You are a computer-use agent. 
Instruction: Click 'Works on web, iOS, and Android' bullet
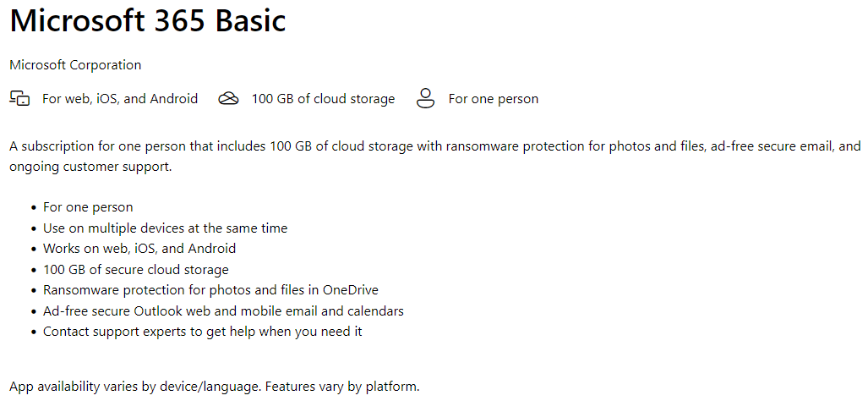click(x=139, y=248)
